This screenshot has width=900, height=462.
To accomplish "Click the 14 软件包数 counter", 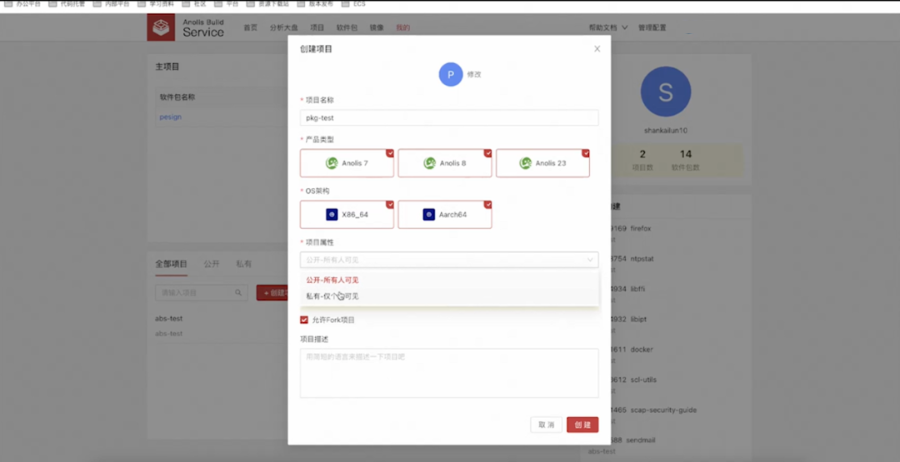I will coord(685,160).
